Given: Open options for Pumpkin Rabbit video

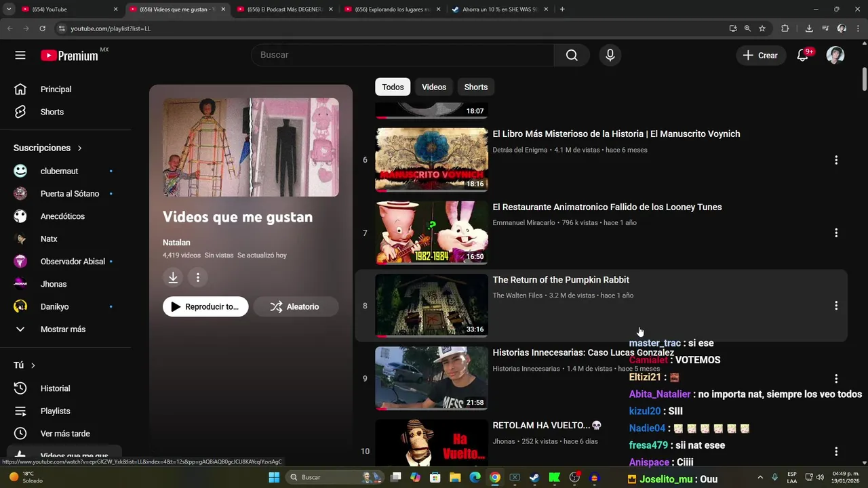Looking at the screenshot, I should tap(836, 306).
